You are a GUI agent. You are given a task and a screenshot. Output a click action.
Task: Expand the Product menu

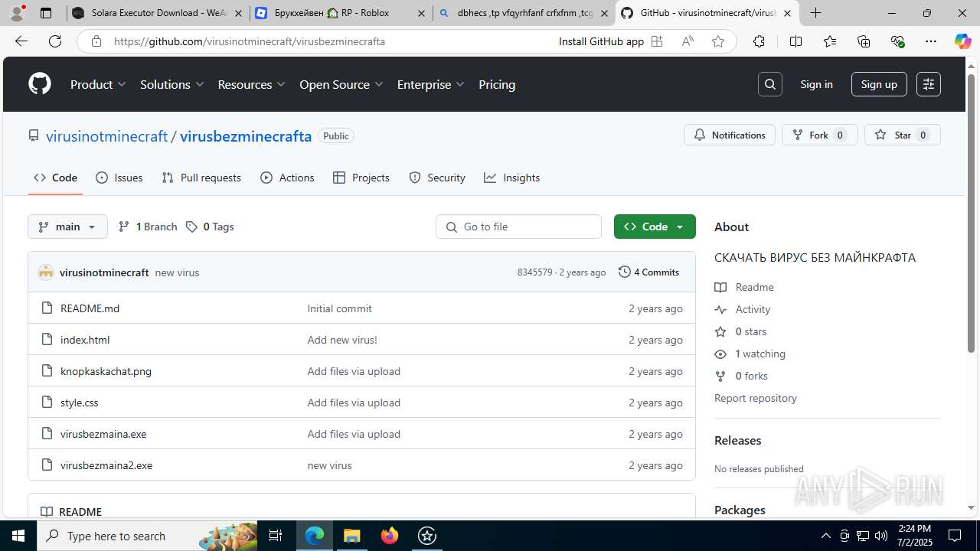pos(99,84)
